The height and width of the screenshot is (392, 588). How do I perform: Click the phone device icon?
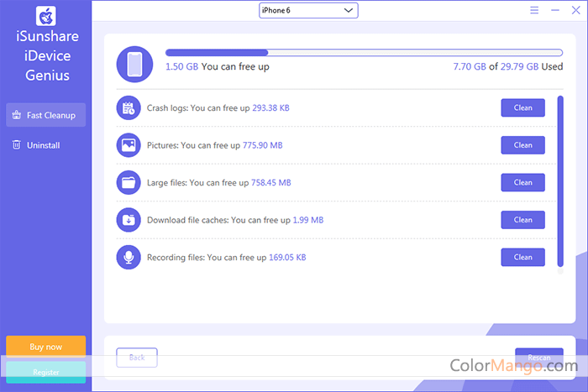(134, 64)
